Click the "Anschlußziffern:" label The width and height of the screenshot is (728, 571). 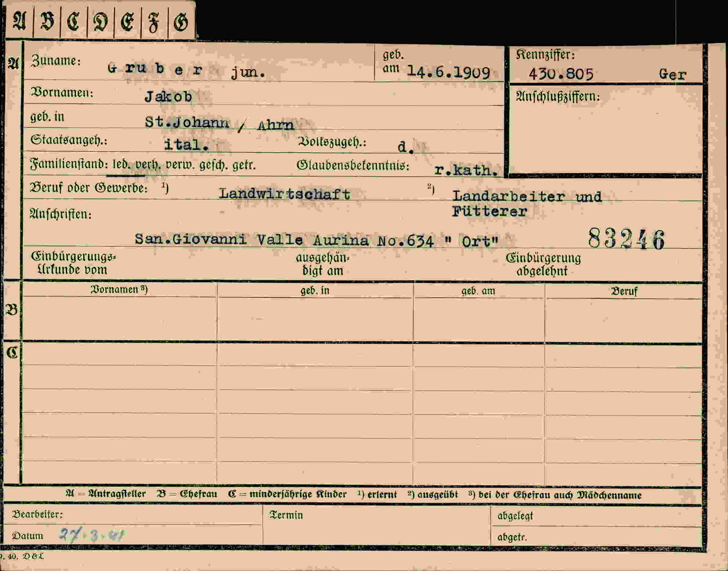pyautogui.click(x=558, y=97)
